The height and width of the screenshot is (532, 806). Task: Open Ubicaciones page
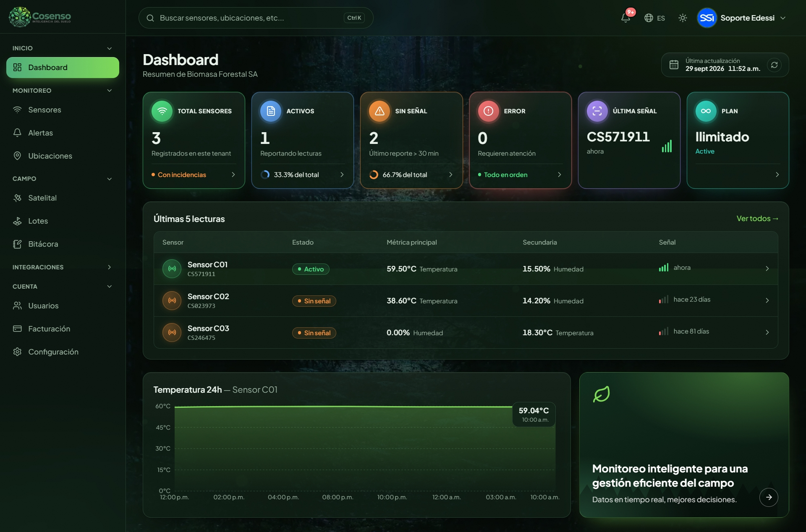pos(63,156)
